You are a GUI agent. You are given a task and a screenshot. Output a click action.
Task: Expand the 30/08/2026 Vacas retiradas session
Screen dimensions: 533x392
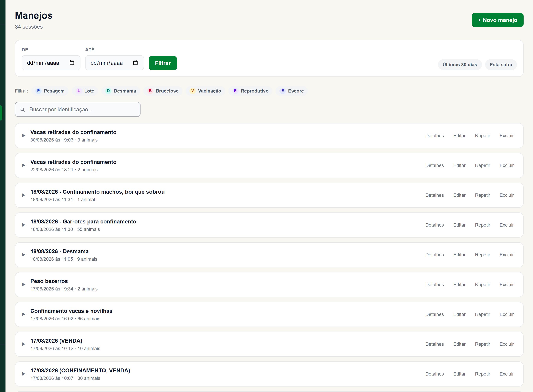(x=24, y=135)
